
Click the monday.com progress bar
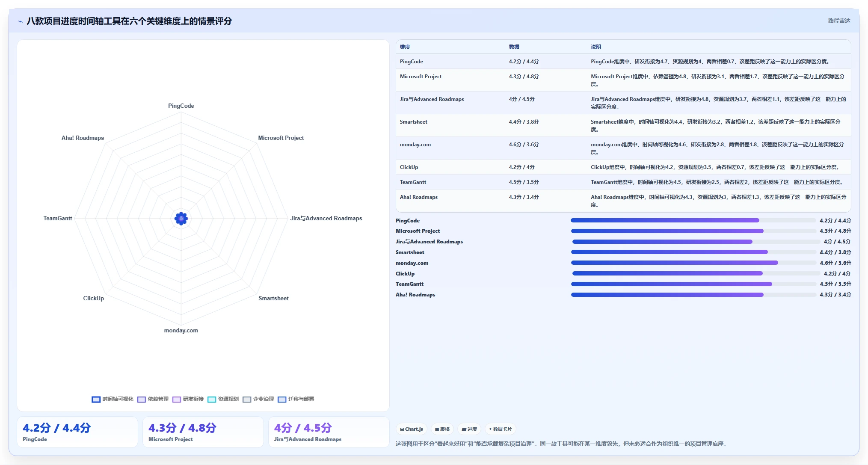(693, 263)
